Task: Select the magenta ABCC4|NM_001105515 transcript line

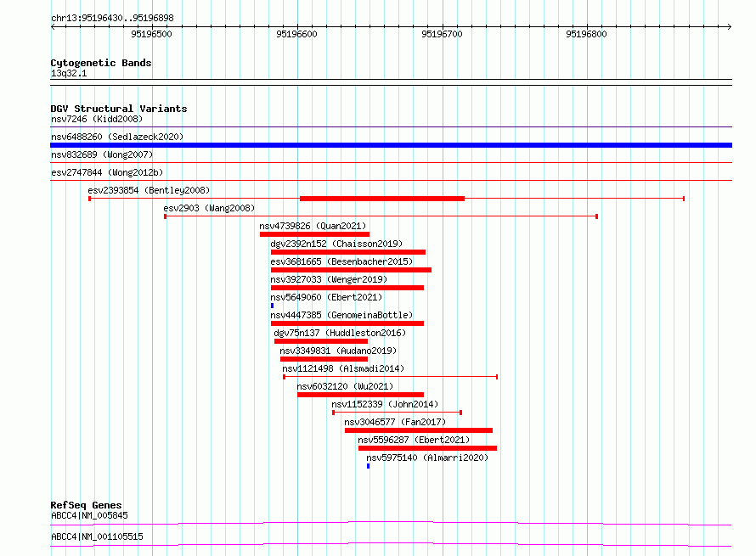Action: pyautogui.click(x=391, y=544)
